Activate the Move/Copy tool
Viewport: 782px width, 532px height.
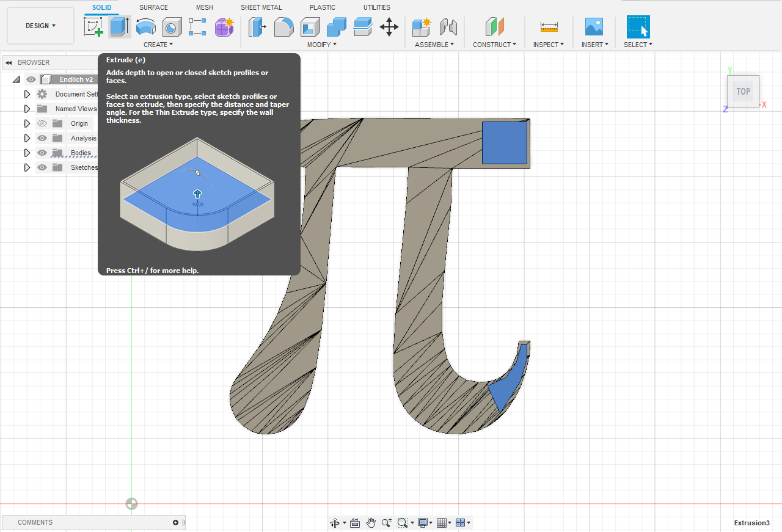[x=389, y=27]
